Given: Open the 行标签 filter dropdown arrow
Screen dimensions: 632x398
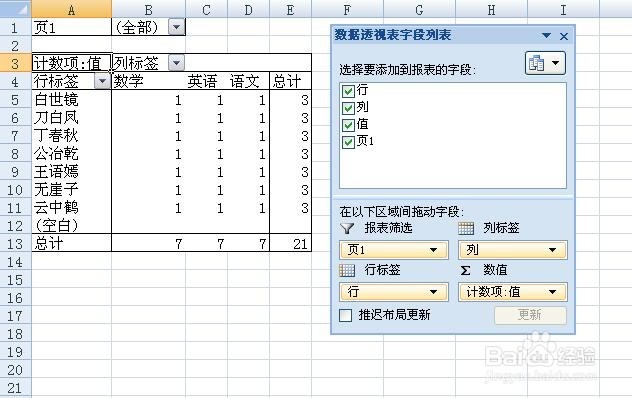Looking at the screenshot, I should click(102, 81).
